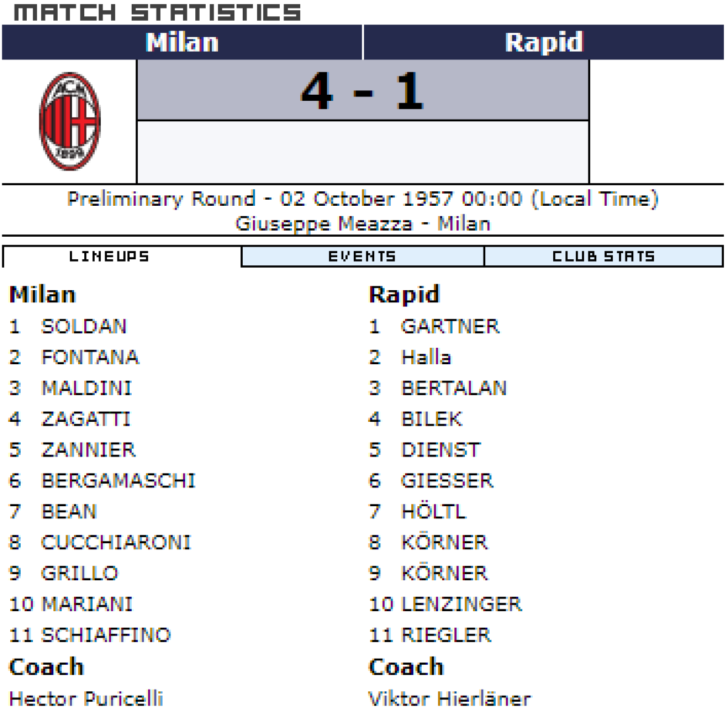728x712 pixels.
Task: Click Rapid in the dark header bar
Action: [544, 42]
